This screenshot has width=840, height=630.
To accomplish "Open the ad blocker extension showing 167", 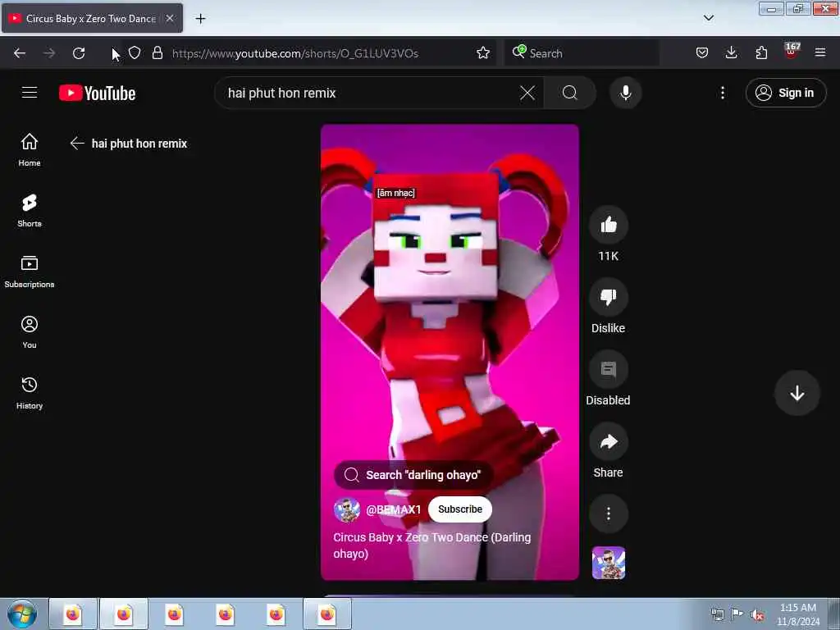I will 792,52.
